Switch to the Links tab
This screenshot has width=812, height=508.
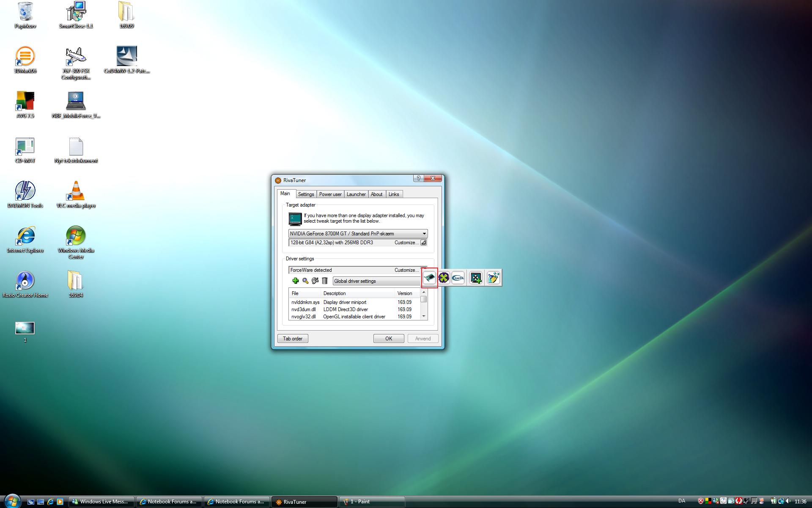click(x=394, y=194)
